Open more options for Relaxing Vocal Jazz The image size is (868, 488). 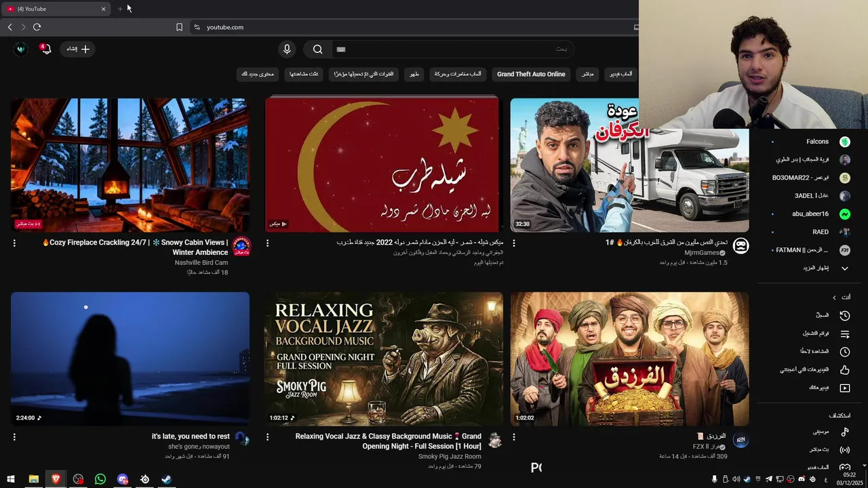(x=267, y=437)
